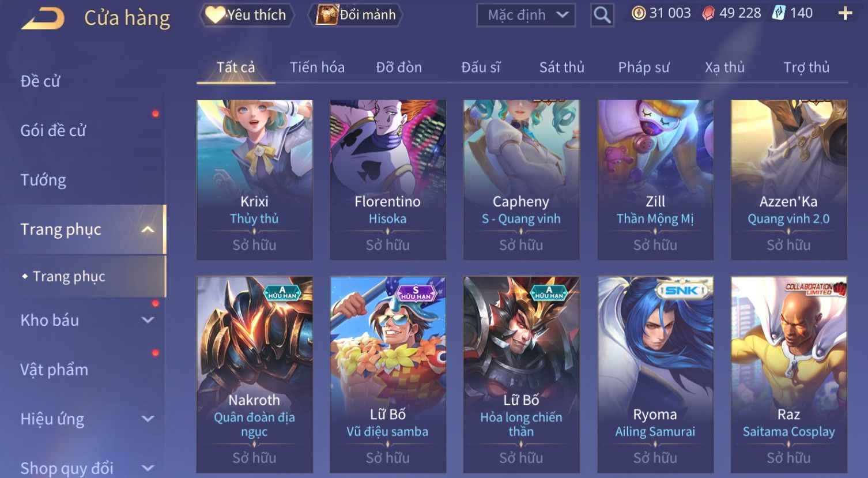Open Vật phẩm sidebar entry

point(54,370)
